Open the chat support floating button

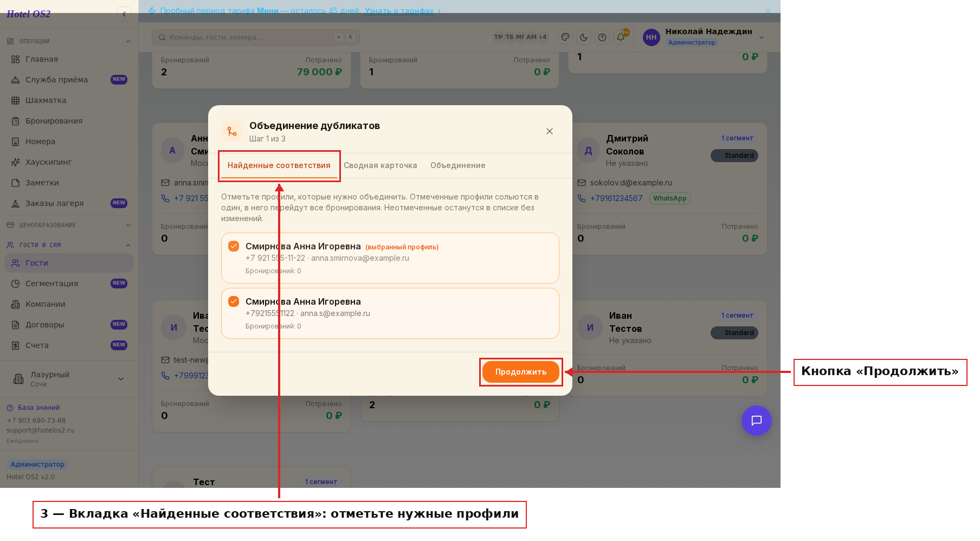point(756,421)
